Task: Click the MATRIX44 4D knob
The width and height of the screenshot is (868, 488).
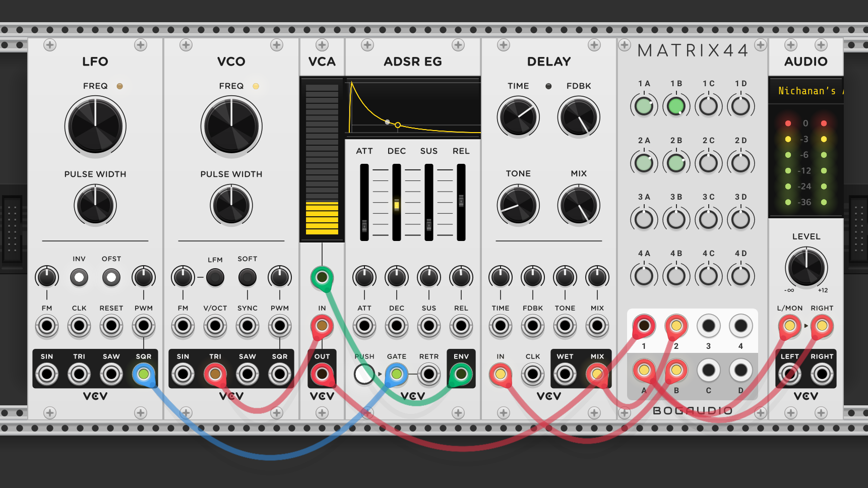Action: click(x=740, y=276)
